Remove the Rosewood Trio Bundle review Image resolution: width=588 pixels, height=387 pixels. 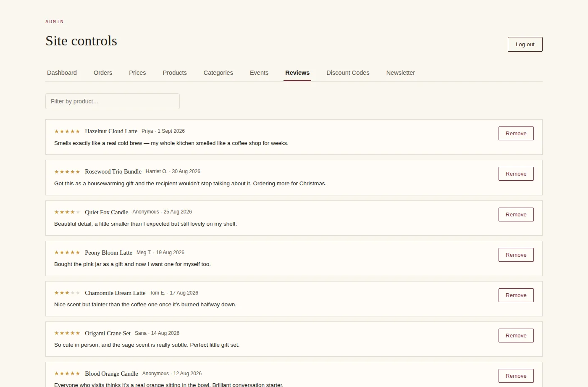click(x=516, y=174)
